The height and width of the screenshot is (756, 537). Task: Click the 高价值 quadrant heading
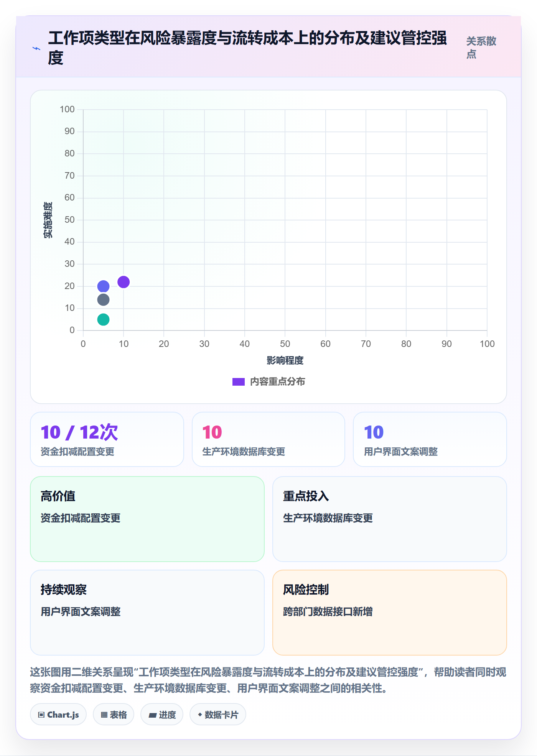[58, 496]
